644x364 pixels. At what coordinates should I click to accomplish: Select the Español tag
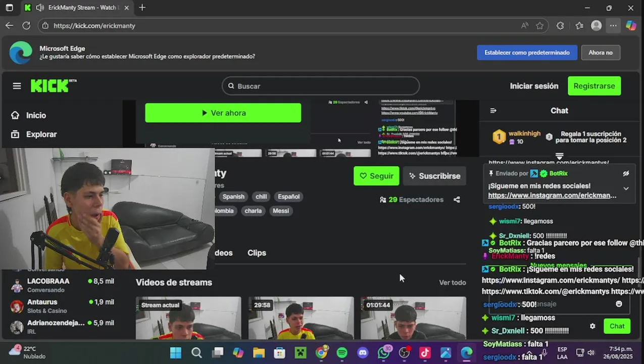(x=288, y=197)
